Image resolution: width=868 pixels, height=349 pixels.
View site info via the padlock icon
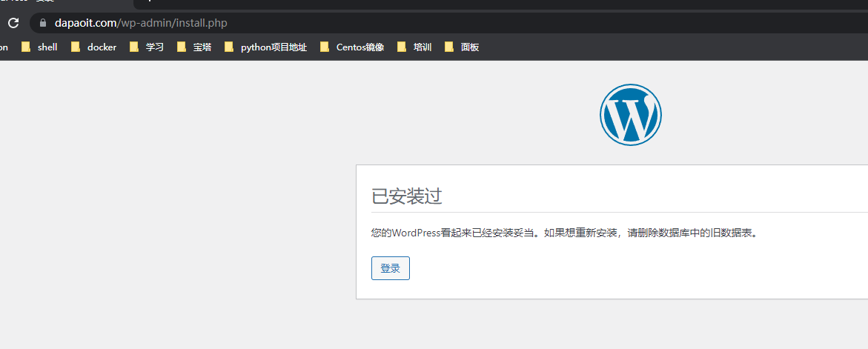pos(43,23)
